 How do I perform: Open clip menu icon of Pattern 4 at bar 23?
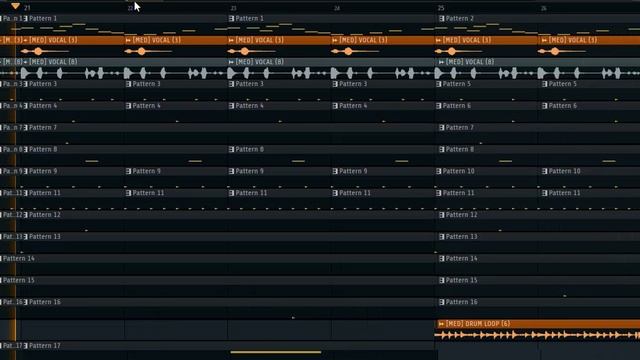[x=231, y=106]
